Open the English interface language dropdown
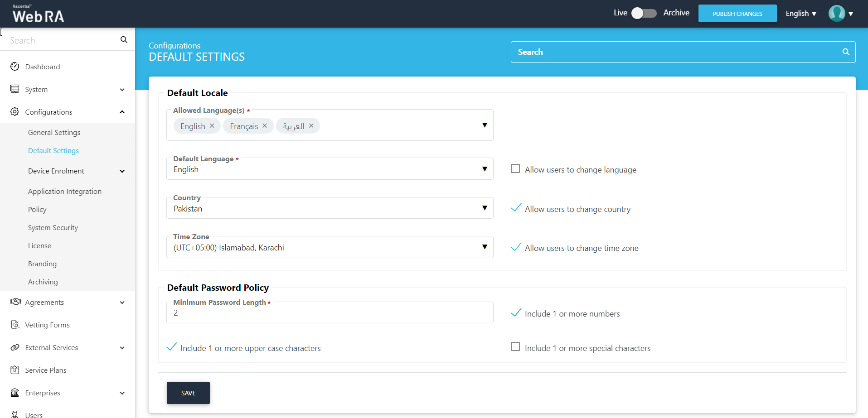The width and height of the screenshot is (868, 418). coord(801,14)
